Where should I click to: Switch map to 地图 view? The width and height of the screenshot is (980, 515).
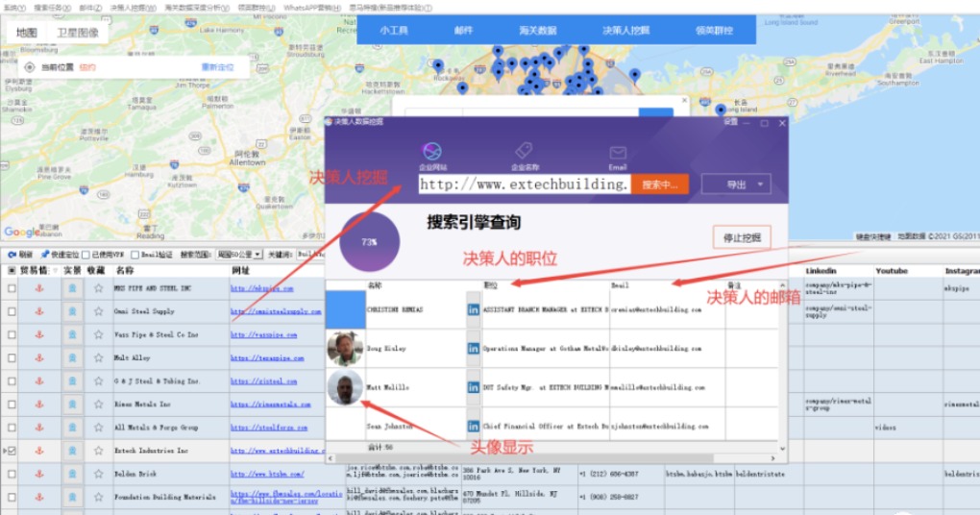[x=27, y=33]
